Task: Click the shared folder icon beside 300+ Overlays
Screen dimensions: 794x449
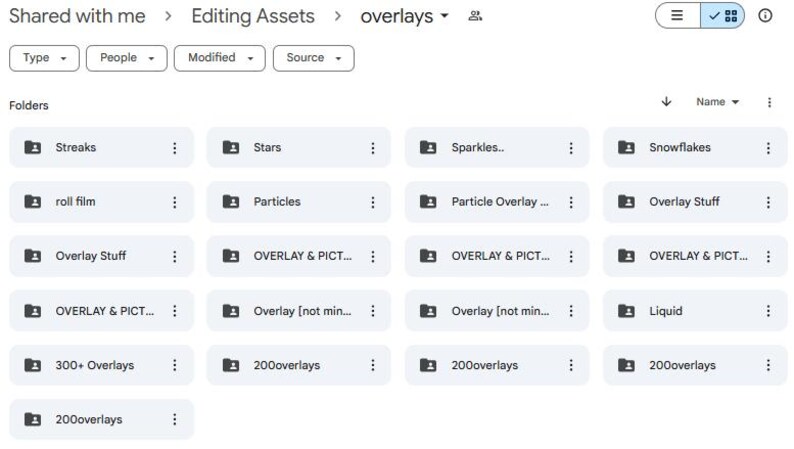Action: 33,364
